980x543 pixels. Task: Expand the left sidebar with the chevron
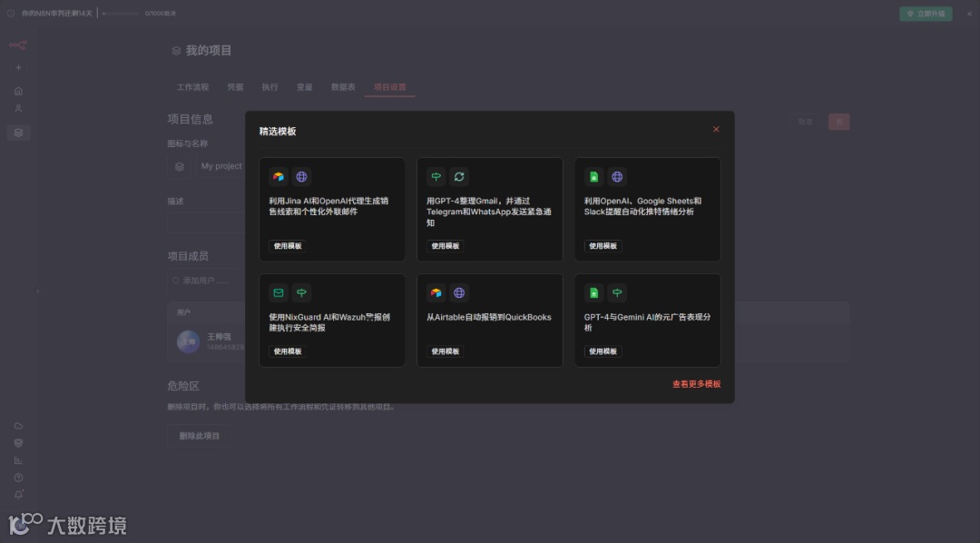pos(37,291)
